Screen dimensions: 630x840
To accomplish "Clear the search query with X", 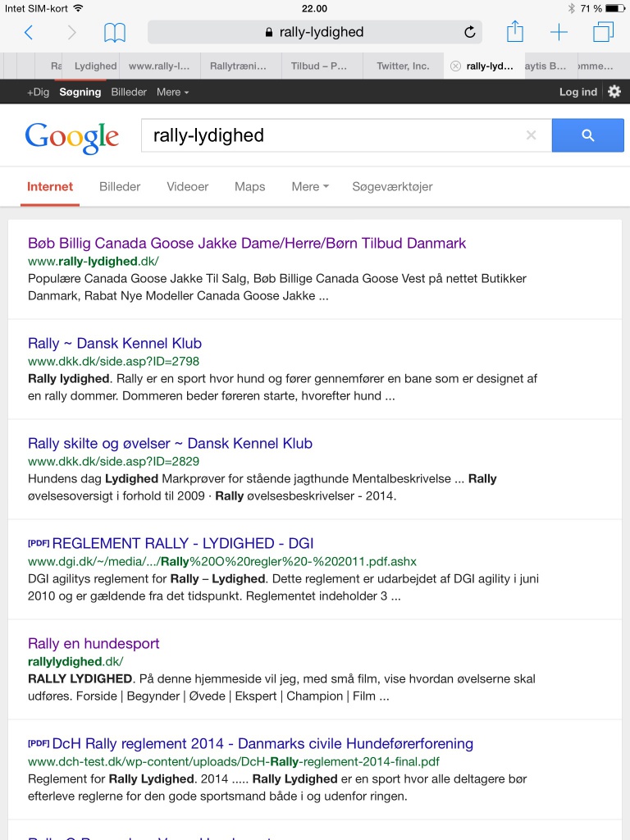I will (x=531, y=135).
